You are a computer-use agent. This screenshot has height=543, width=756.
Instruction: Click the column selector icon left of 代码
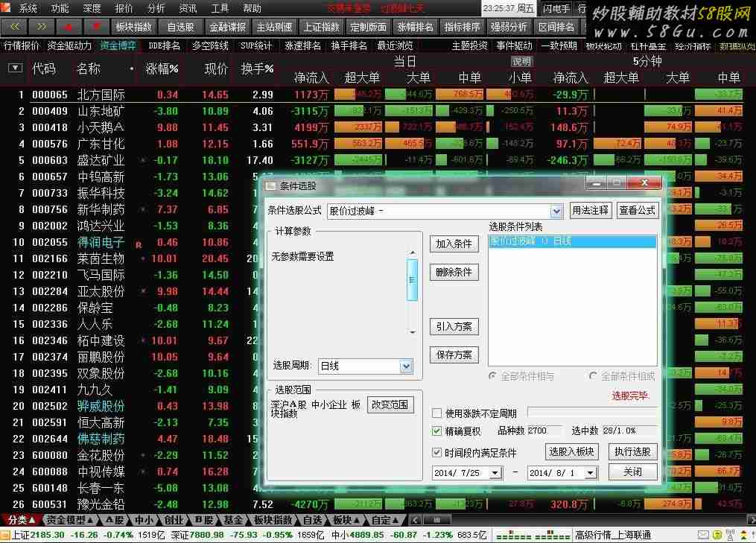click(15, 69)
